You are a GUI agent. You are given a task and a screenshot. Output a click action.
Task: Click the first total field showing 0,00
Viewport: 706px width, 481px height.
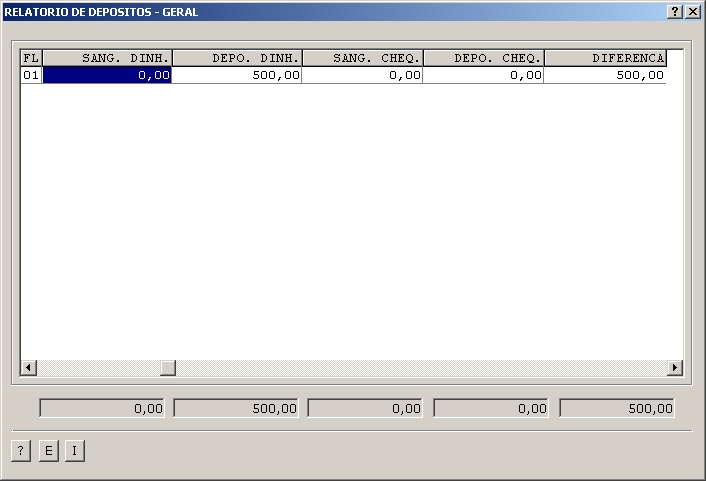click(102, 408)
